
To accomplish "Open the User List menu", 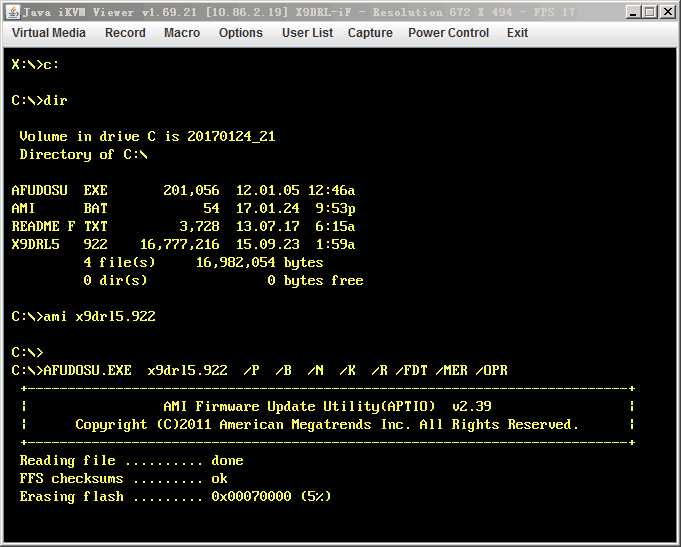I will (307, 33).
